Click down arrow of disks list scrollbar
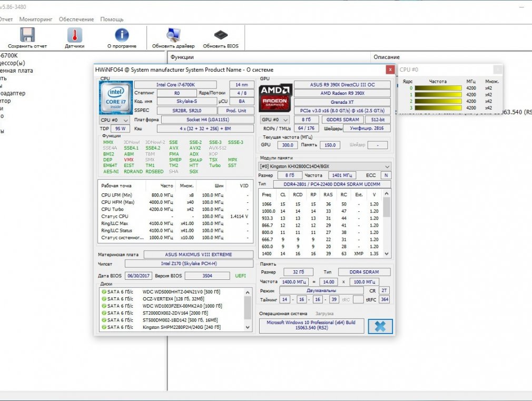Viewport: 532px width, 401px height. click(248, 327)
